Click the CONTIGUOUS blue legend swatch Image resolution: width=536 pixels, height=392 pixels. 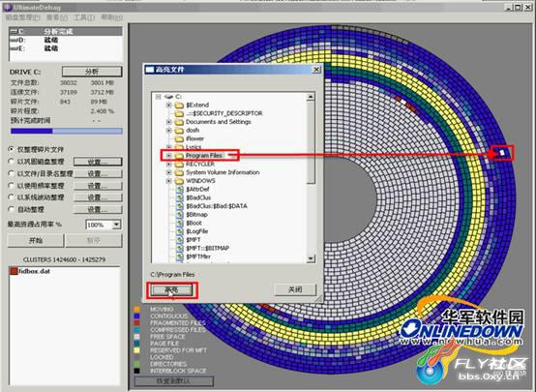[136, 317]
